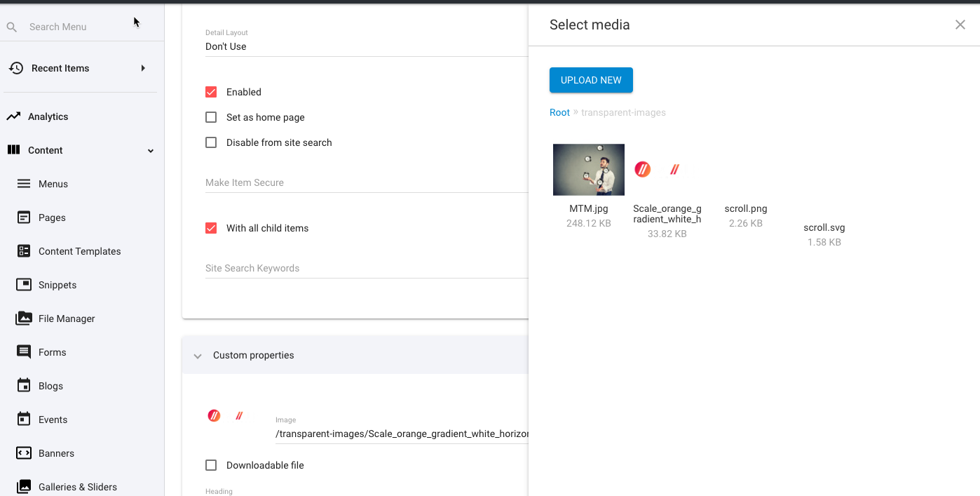The width and height of the screenshot is (980, 496).
Task: Open the Forms section icon
Action: (x=23, y=351)
